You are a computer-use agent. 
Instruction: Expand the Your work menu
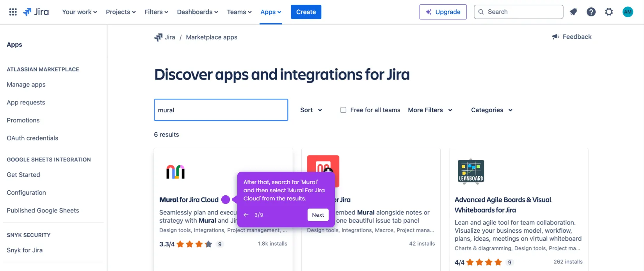point(80,12)
